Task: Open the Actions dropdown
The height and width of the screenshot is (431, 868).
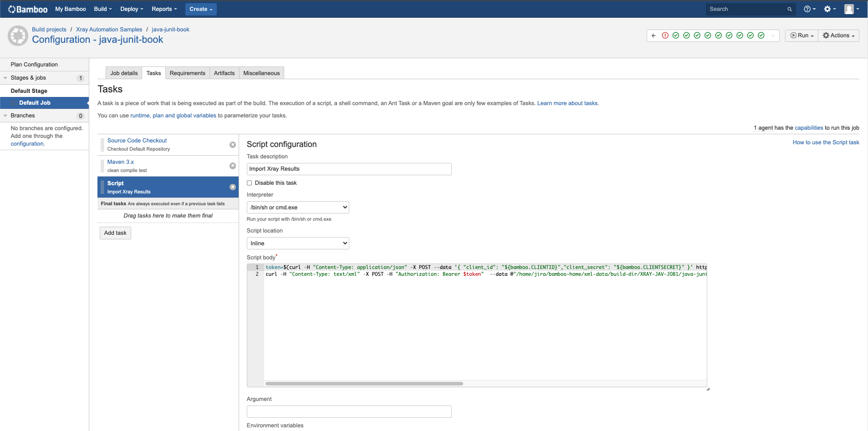Action: 839,35
